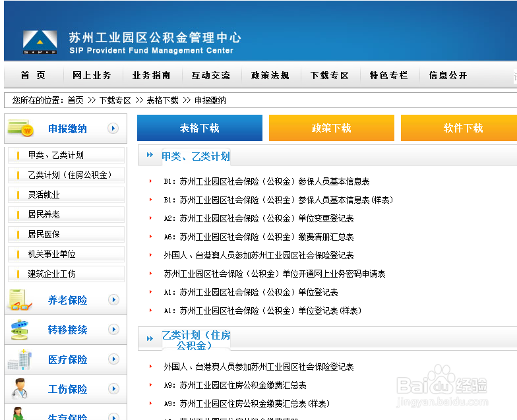Expand the 转移接续 section arrow
This screenshot has width=517, height=420.
(x=113, y=330)
